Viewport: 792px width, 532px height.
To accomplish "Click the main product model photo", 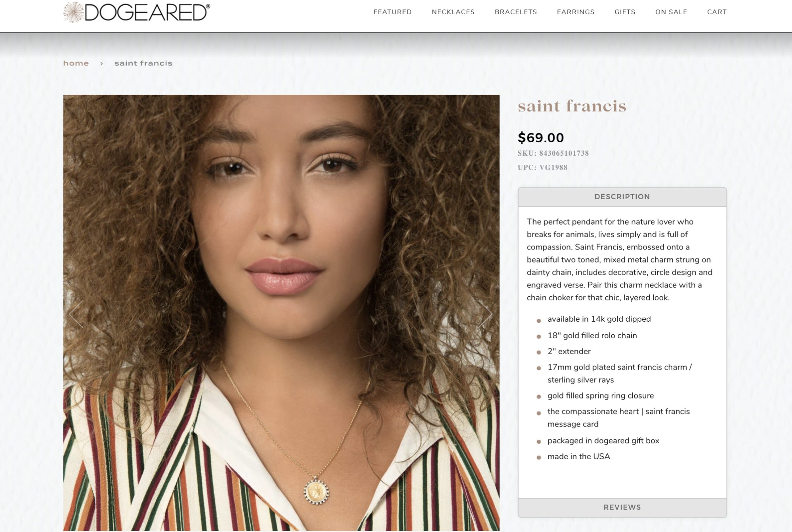I will tap(281, 313).
